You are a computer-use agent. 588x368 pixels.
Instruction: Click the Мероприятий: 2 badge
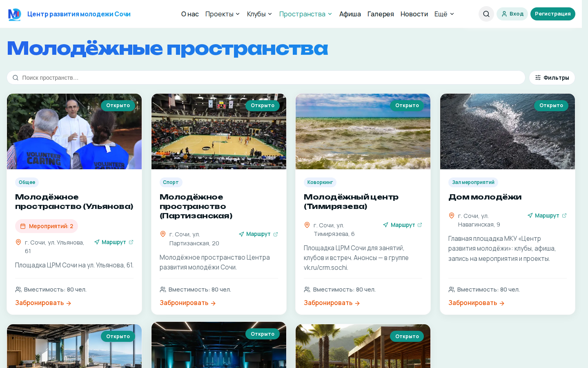point(47,226)
